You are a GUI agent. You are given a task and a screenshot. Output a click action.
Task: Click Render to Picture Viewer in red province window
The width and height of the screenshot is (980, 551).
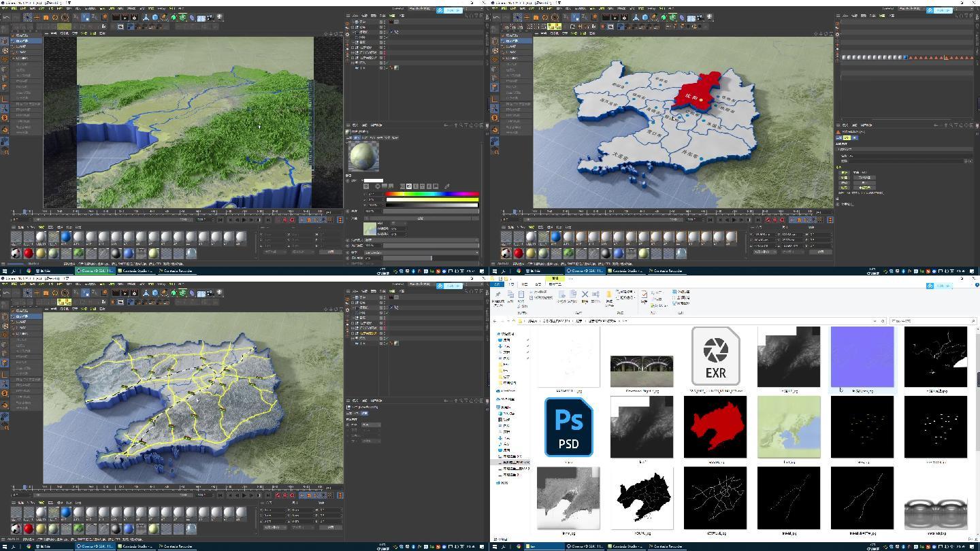click(x=615, y=18)
